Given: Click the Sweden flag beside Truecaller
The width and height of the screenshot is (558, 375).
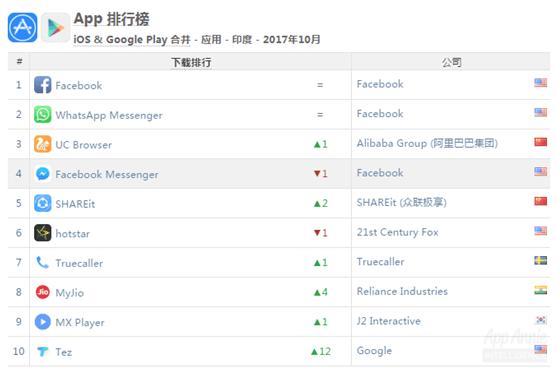Looking at the screenshot, I should (541, 260).
